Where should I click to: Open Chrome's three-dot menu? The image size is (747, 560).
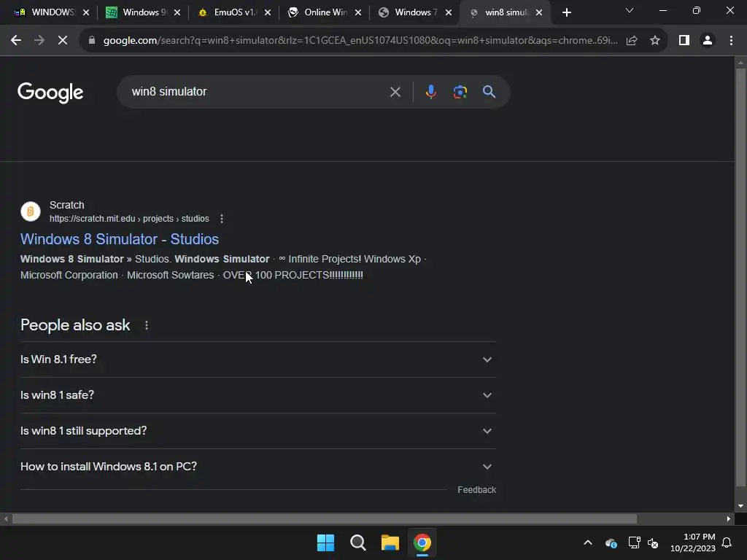coord(731,41)
